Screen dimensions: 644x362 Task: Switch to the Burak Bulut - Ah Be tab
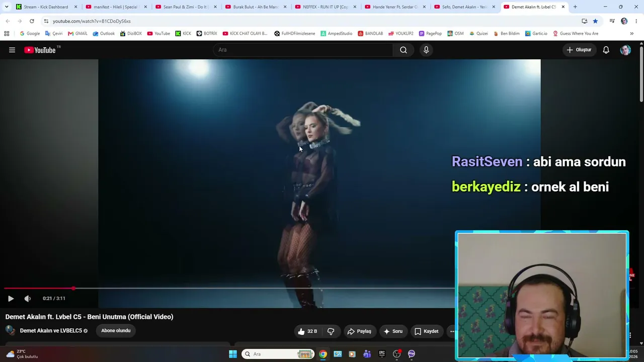click(x=256, y=7)
